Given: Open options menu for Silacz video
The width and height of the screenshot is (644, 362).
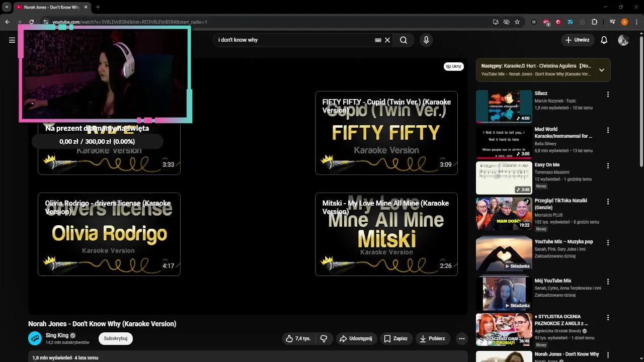Looking at the screenshot, I should coord(608,95).
